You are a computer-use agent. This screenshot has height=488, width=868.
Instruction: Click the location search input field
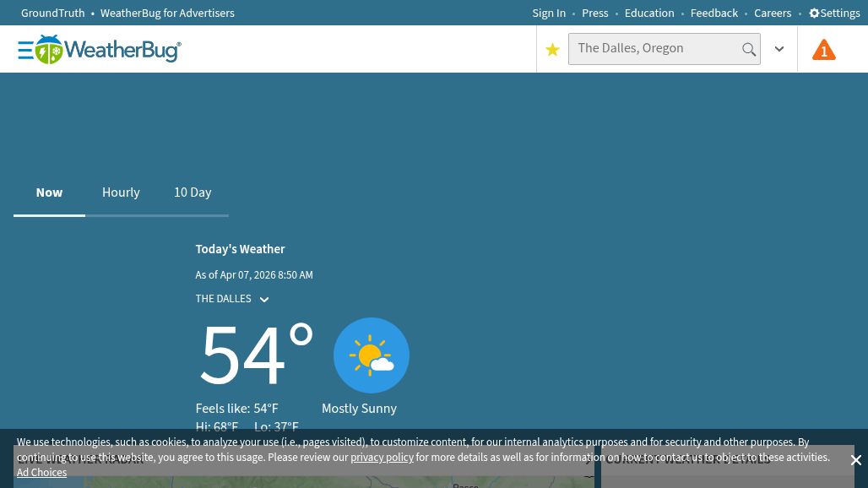pos(654,49)
